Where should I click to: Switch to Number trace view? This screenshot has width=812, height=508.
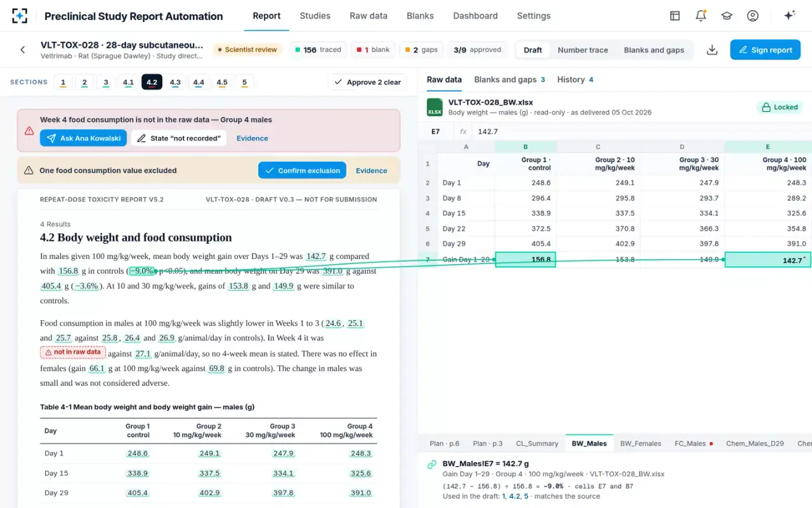pyautogui.click(x=583, y=50)
